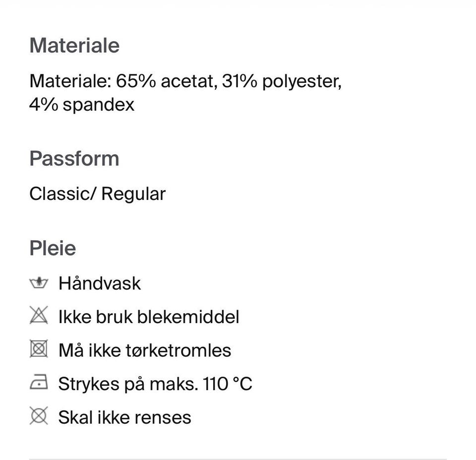The image size is (476, 460).
Task: Click the no tumble dry icon
Action: 39,350
